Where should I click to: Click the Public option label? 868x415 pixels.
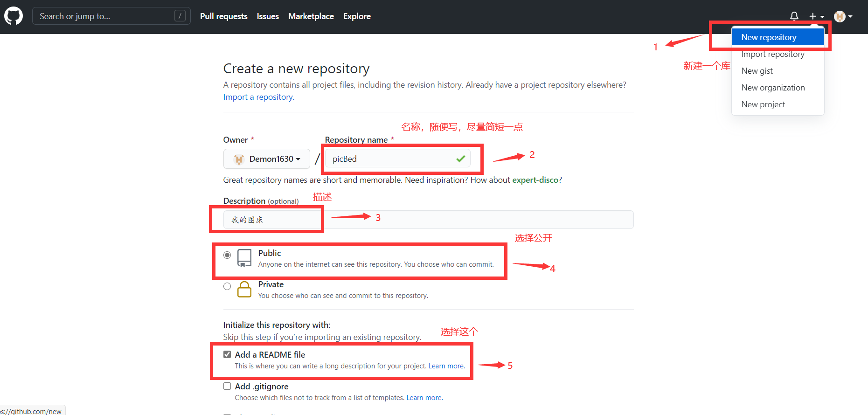point(270,253)
